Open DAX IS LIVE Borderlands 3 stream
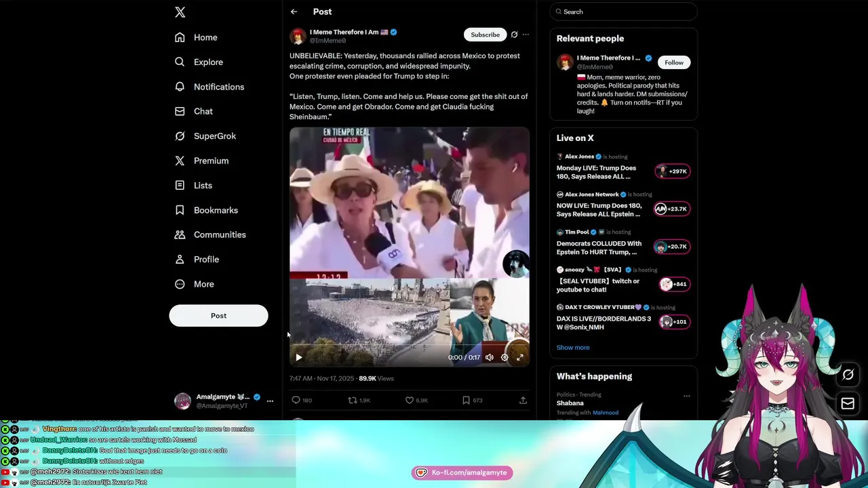 point(604,323)
